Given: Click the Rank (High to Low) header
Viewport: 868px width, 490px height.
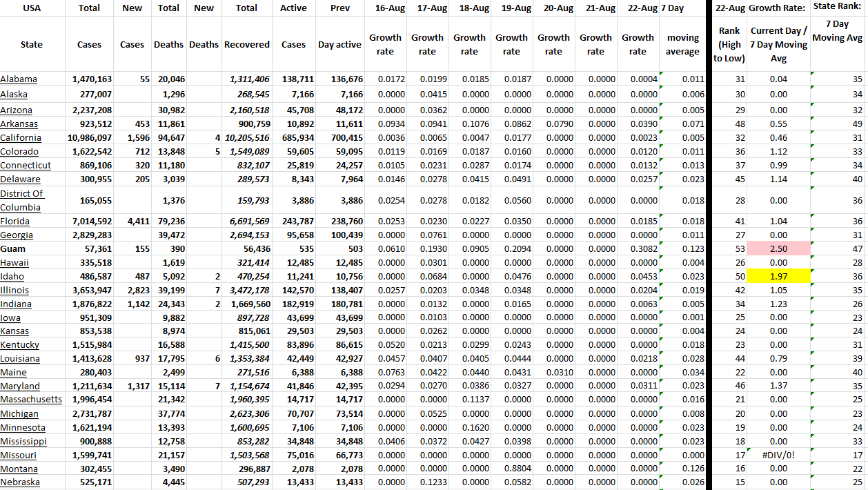Looking at the screenshot, I should (729, 45).
